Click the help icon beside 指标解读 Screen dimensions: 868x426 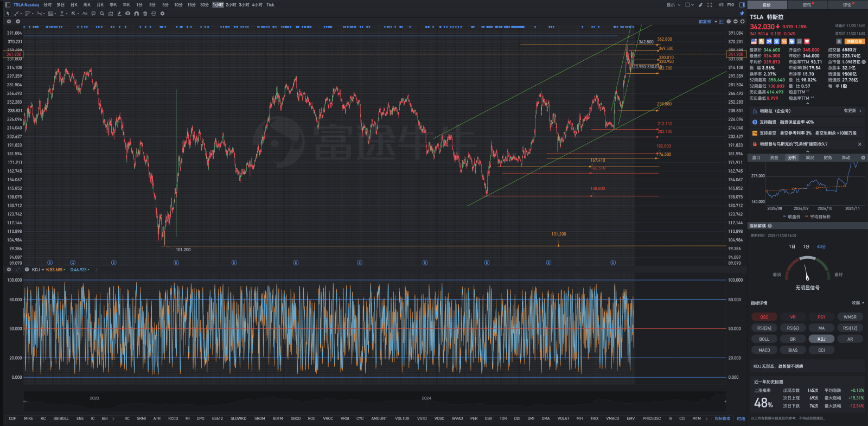point(770,226)
